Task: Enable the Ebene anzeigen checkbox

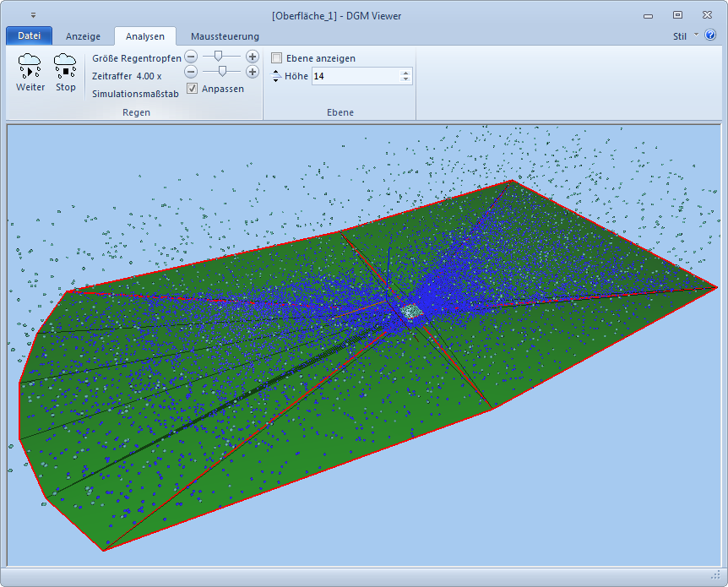Action: pyautogui.click(x=277, y=58)
